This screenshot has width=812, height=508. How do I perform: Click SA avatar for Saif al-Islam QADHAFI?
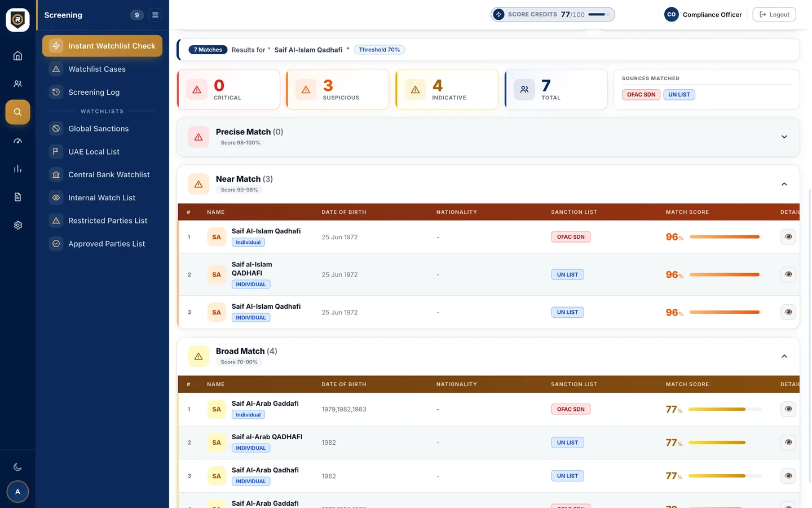click(217, 274)
